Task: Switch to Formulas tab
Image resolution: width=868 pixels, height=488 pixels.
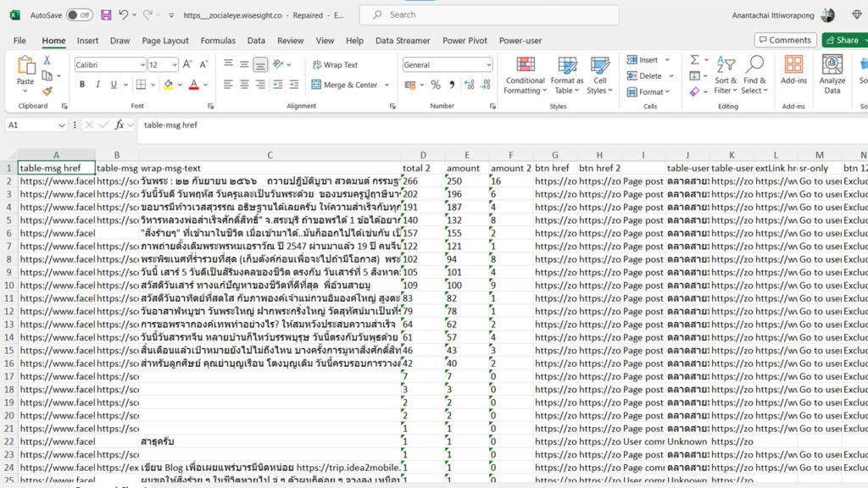Action: 218,41
